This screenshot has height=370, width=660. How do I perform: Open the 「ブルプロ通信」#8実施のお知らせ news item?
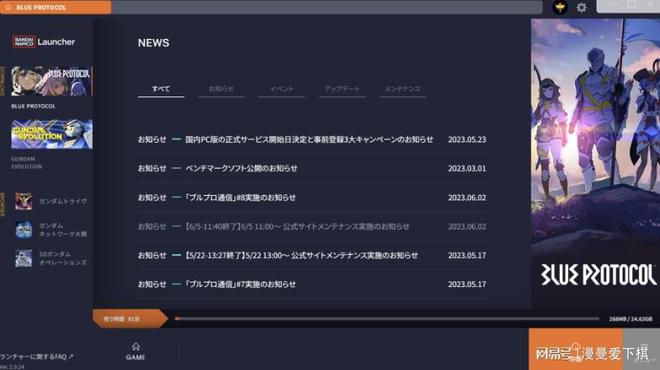tap(312, 197)
